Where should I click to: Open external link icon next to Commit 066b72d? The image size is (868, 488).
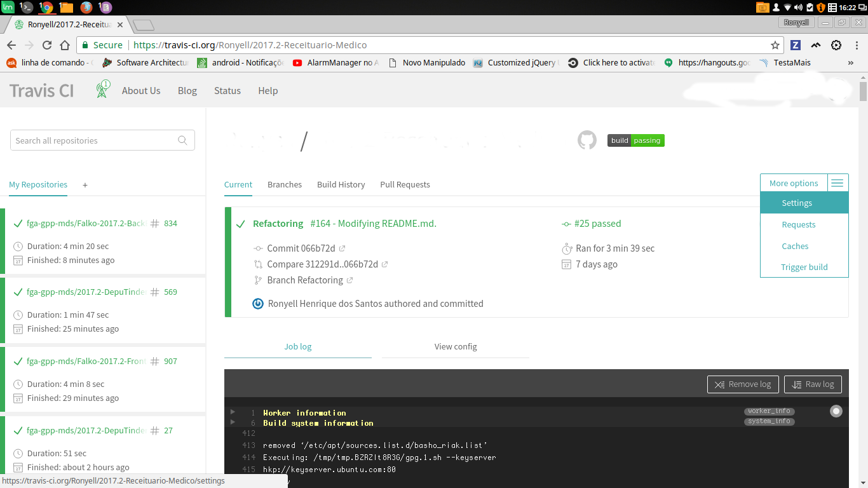342,248
